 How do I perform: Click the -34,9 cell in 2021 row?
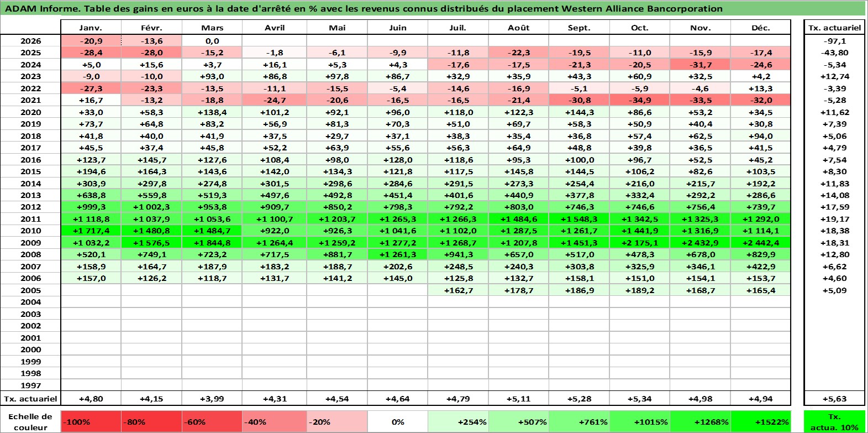coord(640,100)
